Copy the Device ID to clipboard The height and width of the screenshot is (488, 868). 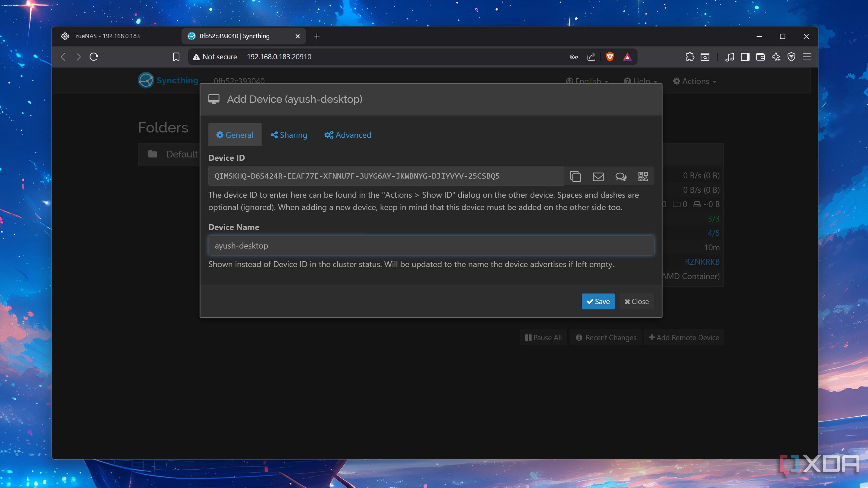[575, 176]
